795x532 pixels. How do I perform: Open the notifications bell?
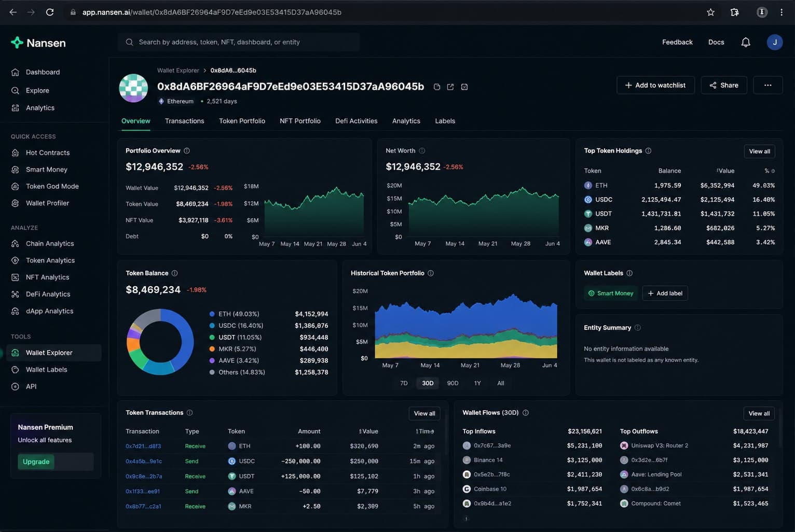tap(746, 42)
